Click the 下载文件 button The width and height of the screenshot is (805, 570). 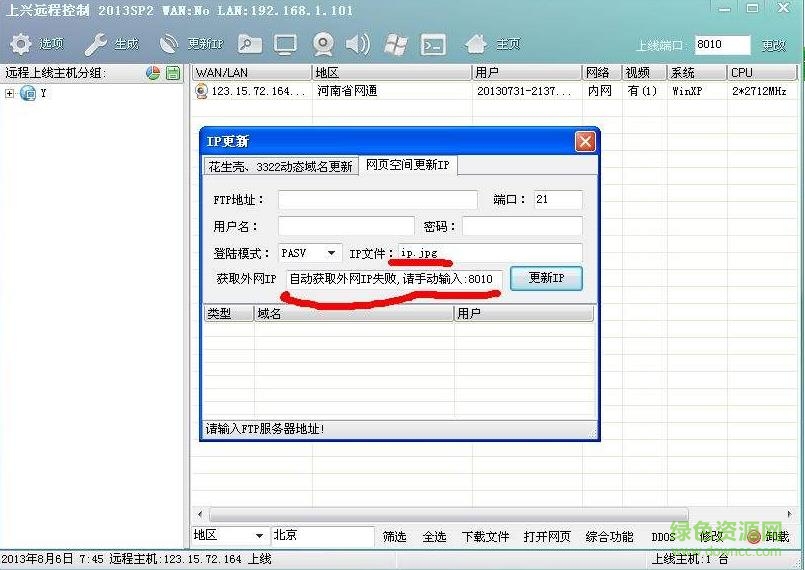486,537
